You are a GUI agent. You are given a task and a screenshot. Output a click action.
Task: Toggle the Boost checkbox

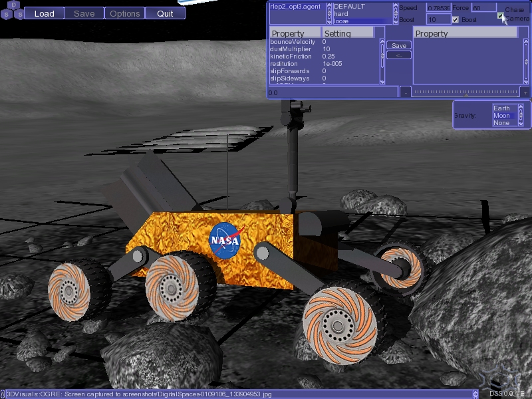[456, 20]
